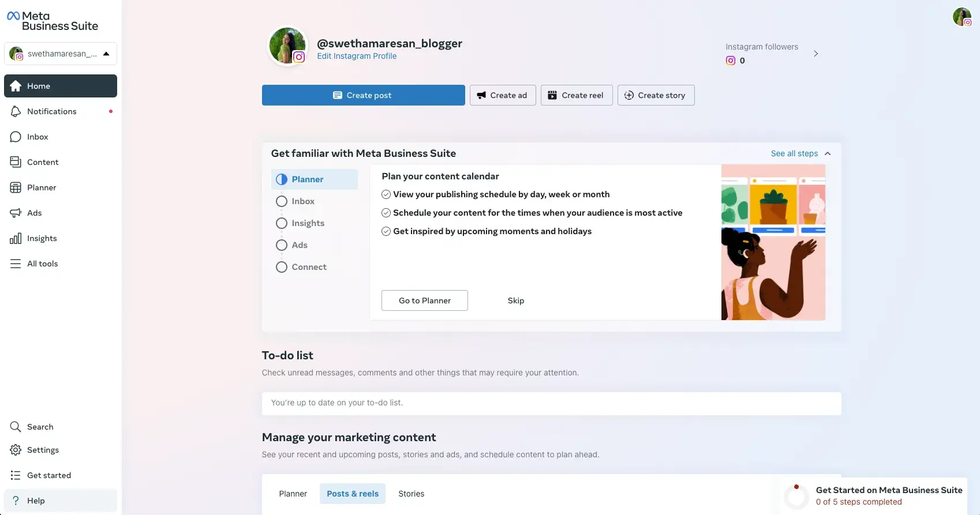Image resolution: width=980 pixels, height=515 pixels.
Task: Click the Planner calendar grid icon in sidebar
Action: click(16, 187)
